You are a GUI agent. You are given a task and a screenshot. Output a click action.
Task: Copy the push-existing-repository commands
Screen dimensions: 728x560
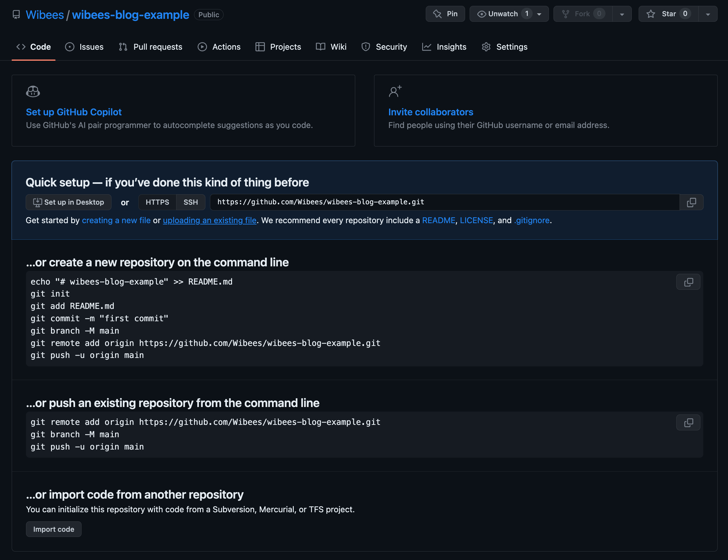688,422
